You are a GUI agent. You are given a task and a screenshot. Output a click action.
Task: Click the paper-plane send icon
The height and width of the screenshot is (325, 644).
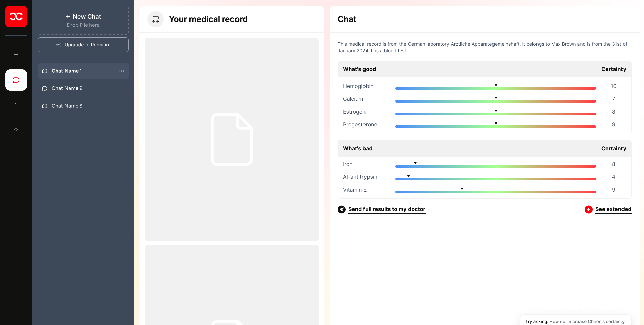[x=342, y=209]
